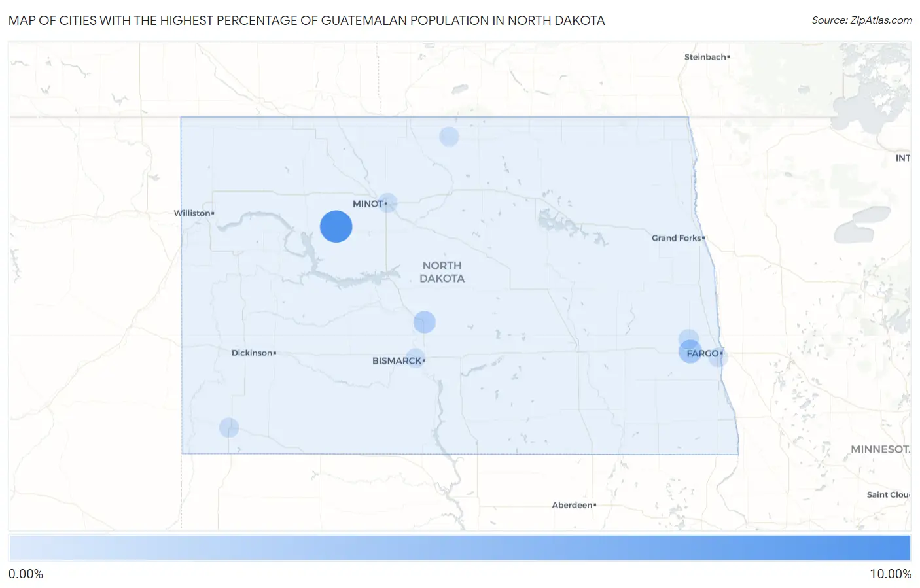The image size is (920, 588).
Task: Click the Steinbach city label
Action: 707,57
